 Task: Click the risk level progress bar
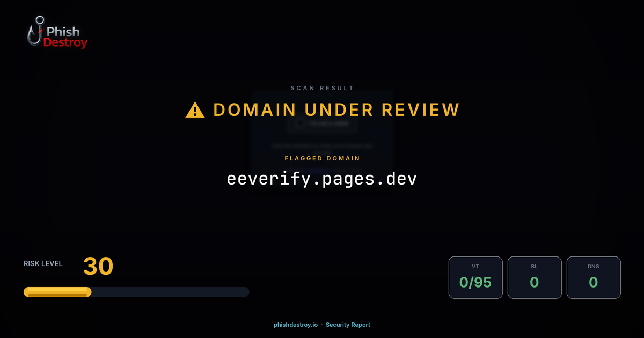pos(136,291)
